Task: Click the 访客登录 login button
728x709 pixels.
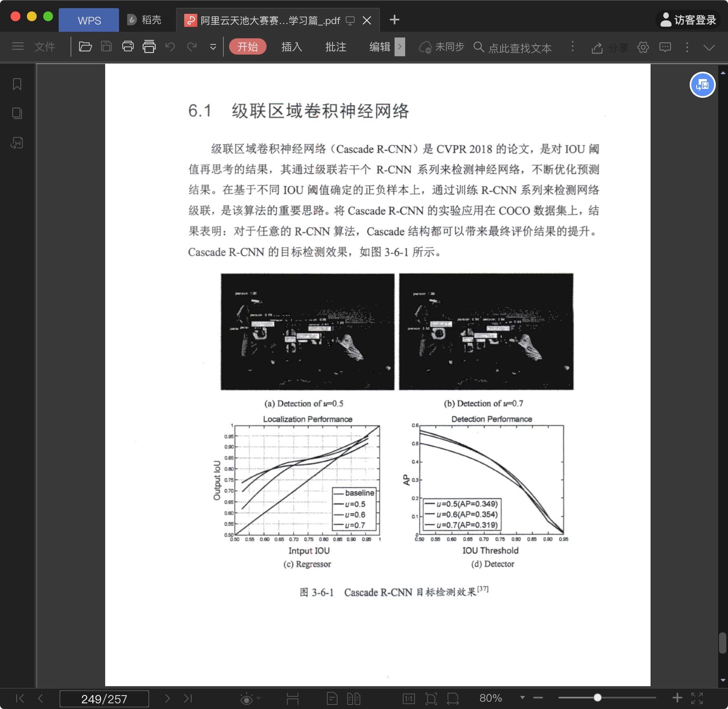Action: point(688,20)
